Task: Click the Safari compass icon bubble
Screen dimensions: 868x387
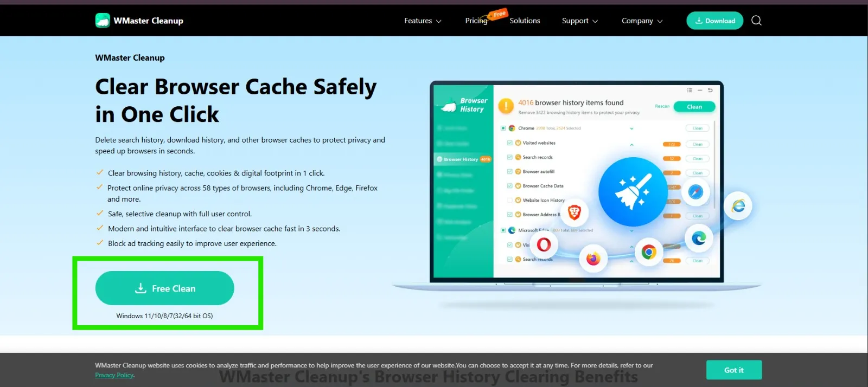Action: 695,192
